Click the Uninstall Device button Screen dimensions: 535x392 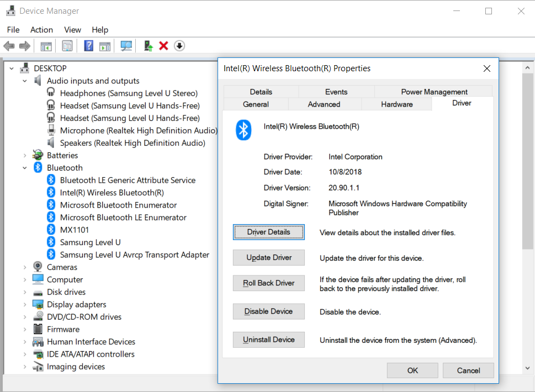[269, 340]
